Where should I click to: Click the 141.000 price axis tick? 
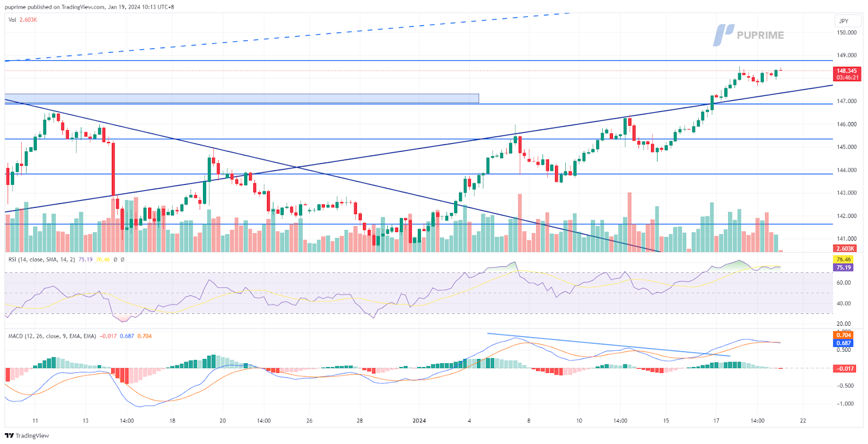(847, 239)
